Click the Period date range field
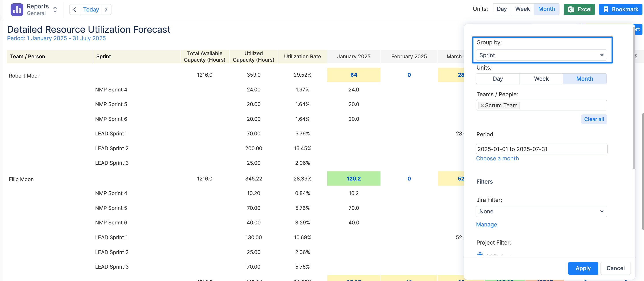 point(541,149)
